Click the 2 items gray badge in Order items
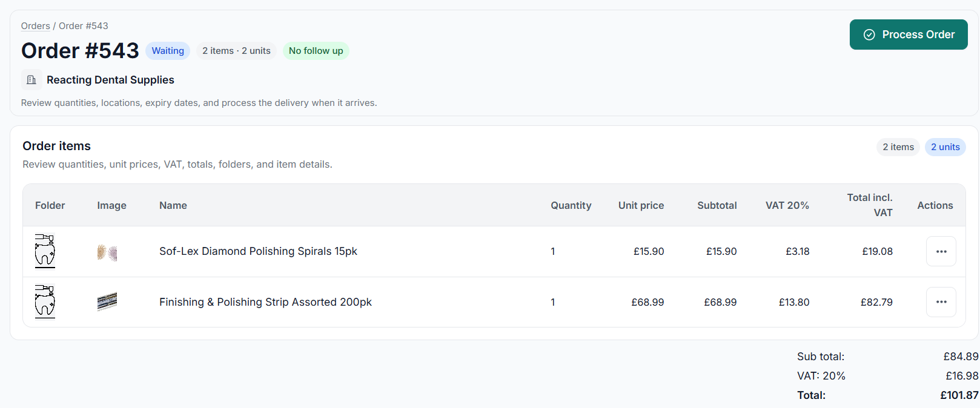Screen dimensions: 980x408 (898, 147)
